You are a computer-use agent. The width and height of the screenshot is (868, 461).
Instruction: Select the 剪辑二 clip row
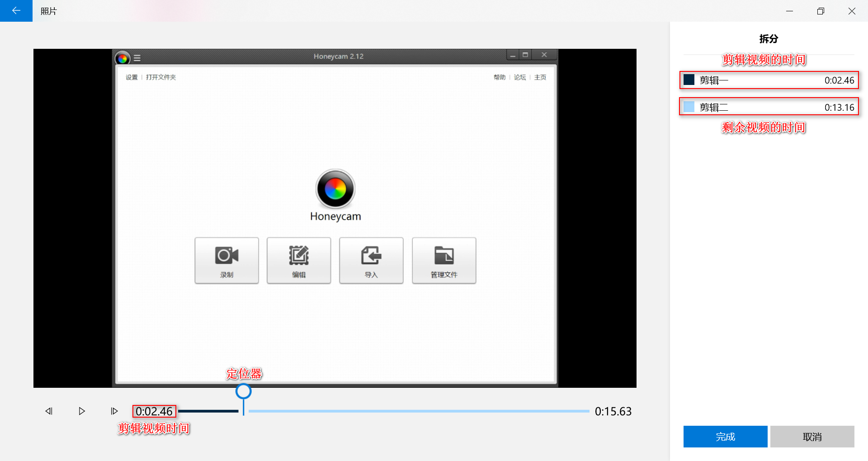[769, 107]
